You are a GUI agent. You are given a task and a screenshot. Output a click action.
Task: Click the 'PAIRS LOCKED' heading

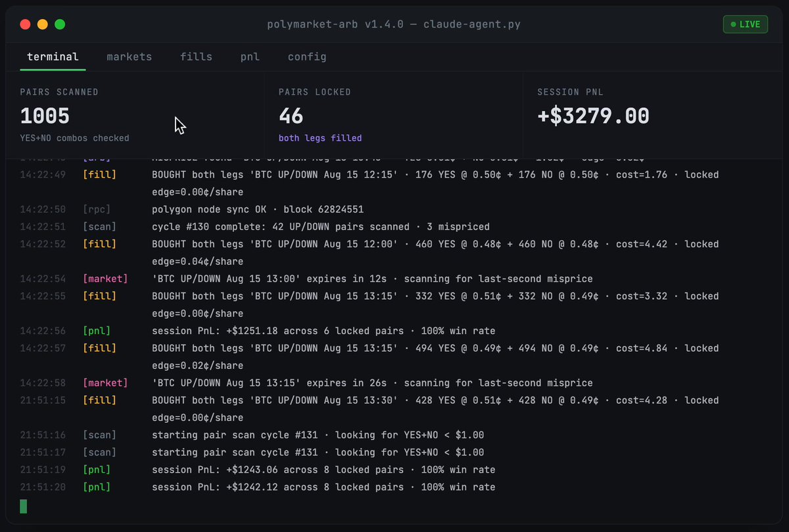click(x=315, y=92)
